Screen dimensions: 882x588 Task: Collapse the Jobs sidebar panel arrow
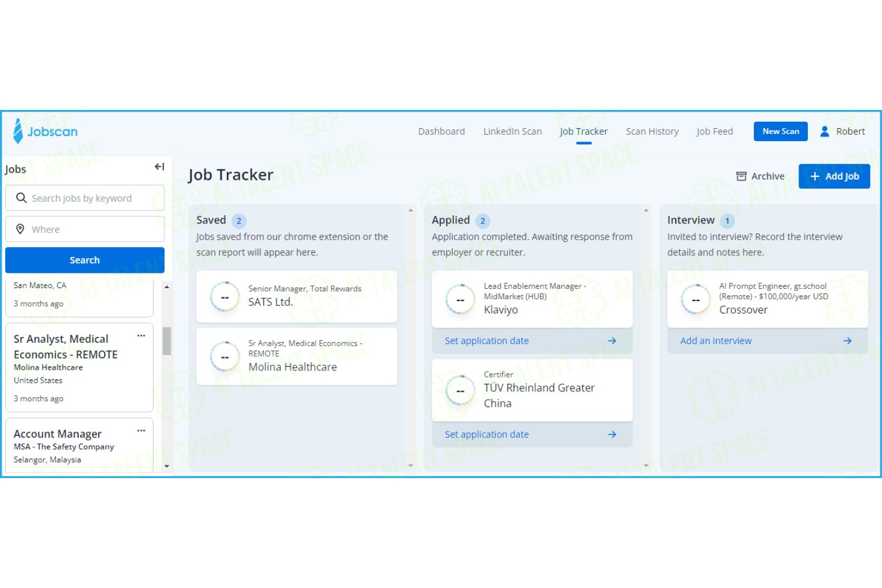159,167
